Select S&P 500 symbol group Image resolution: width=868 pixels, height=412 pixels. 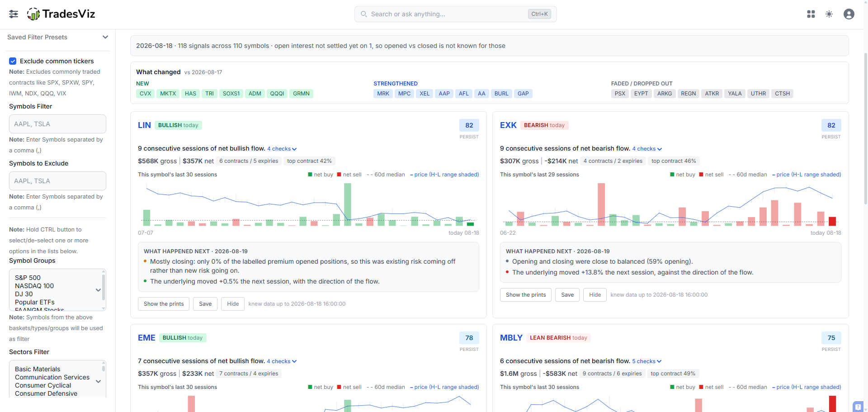coord(28,278)
